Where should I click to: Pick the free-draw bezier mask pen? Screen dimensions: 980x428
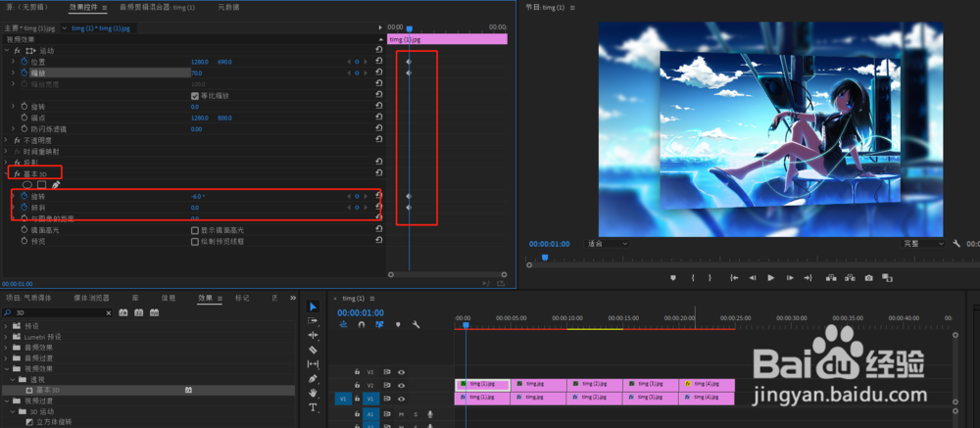pyautogui.click(x=56, y=185)
